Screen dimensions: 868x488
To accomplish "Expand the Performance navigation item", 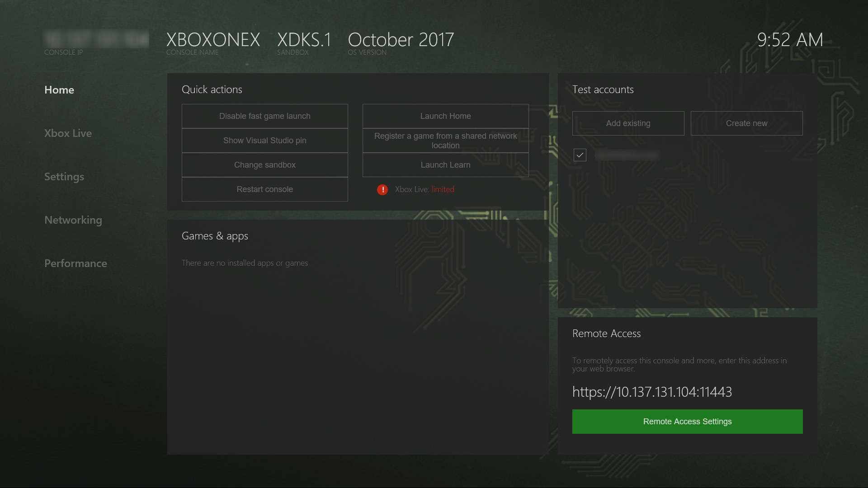I will [x=75, y=263].
